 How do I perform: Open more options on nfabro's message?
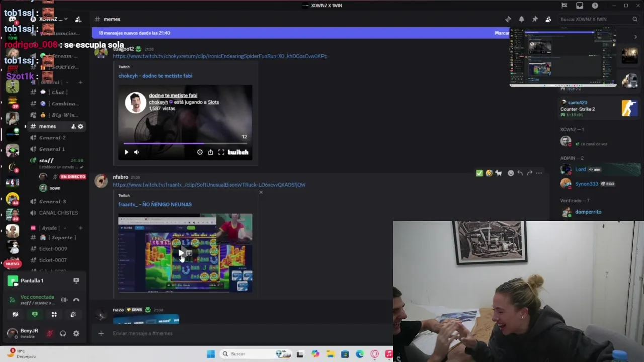point(539,173)
